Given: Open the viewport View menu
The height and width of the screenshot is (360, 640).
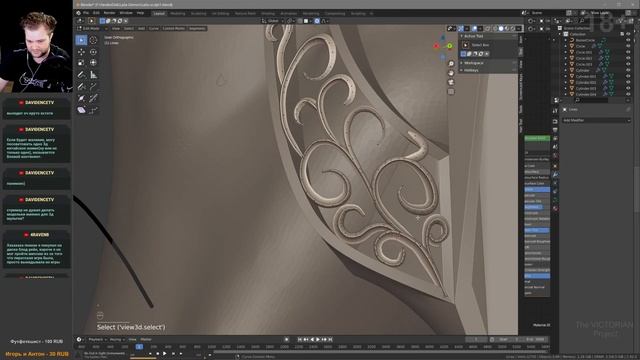Looking at the screenshot, I should coord(116,29).
